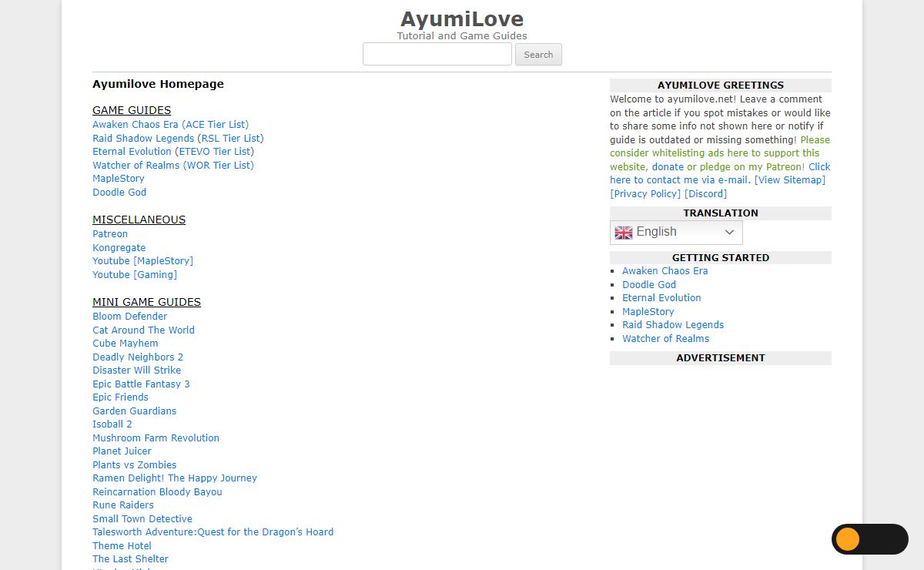Visit the Kongregate link
Image resolution: width=924 pixels, height=570 pixels.
119,248
